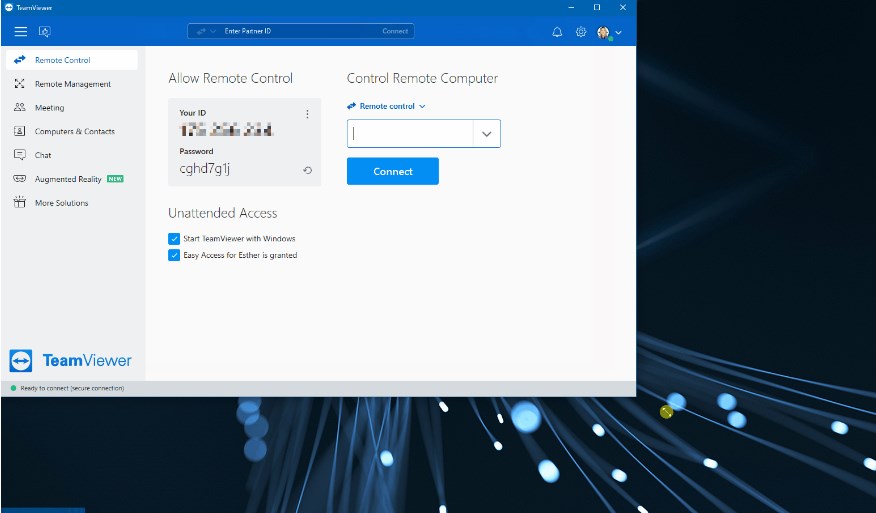This screenshot has height=513, width=876.
Task: Maximize the TeamViewer window
Action: pyautogui.click(x=597, y=7)
